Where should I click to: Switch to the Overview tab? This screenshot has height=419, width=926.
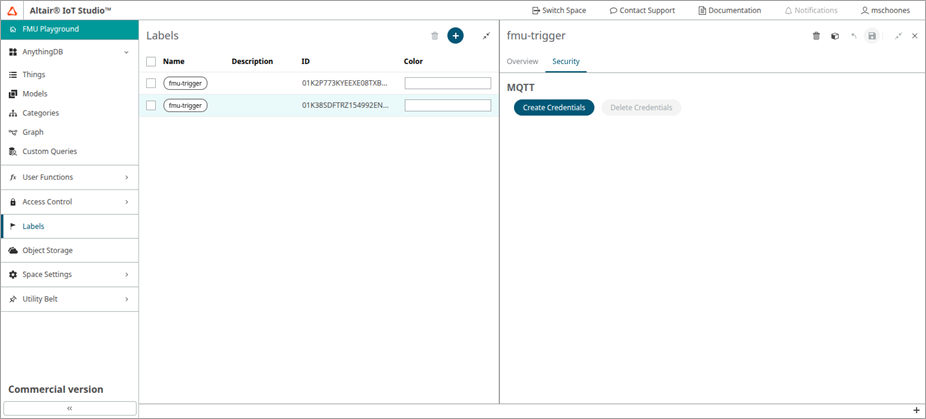522,61
